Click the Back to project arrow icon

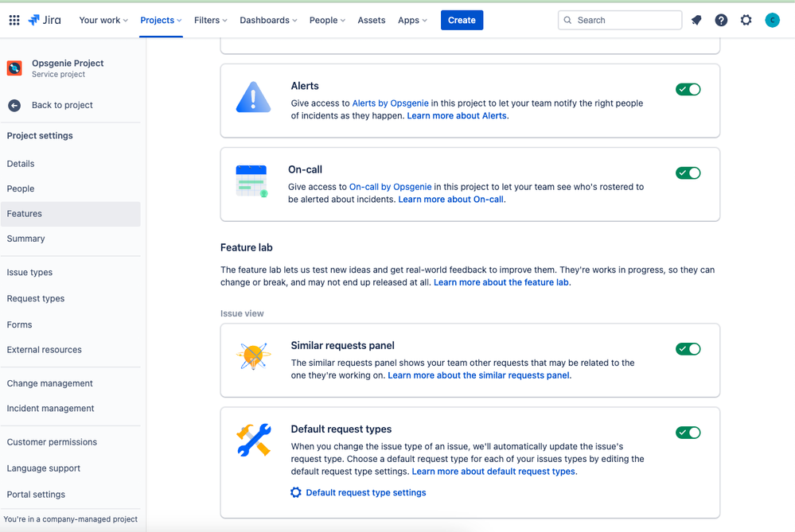point(14,106)
